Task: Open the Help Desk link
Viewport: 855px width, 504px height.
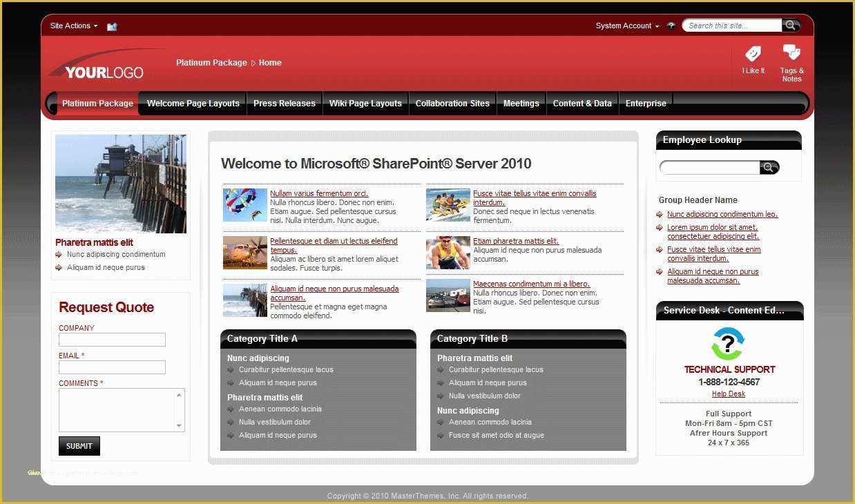Action: coord(729,394)
